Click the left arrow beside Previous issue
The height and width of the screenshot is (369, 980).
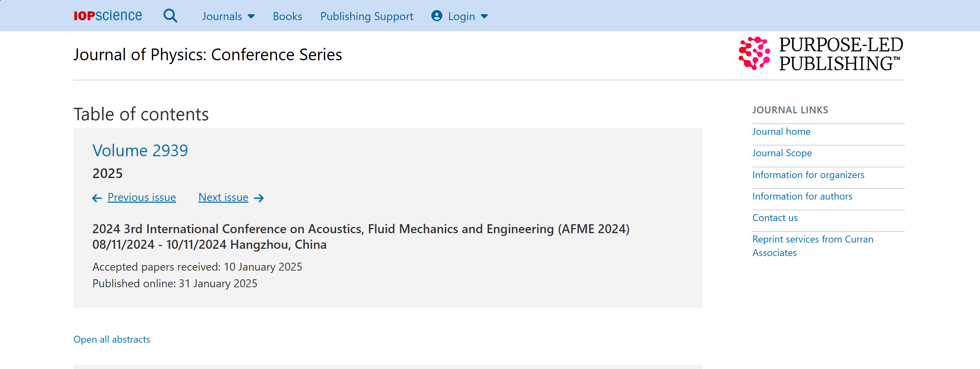click(97, 198)
